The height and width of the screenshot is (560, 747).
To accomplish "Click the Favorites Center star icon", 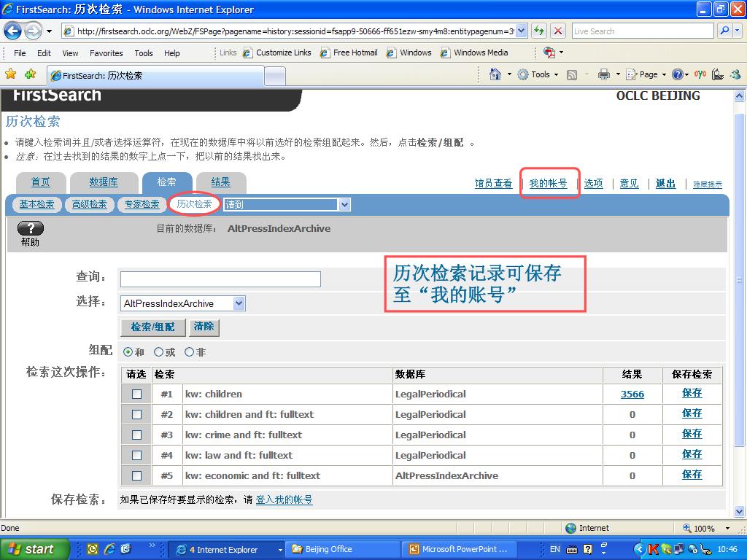I will tap(10, 74).
